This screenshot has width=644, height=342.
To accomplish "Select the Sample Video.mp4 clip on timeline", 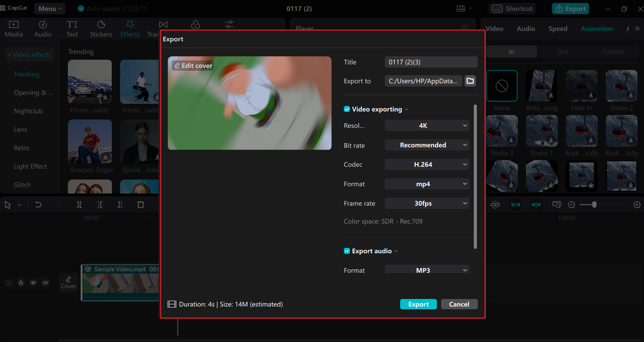I will (121, 283).
